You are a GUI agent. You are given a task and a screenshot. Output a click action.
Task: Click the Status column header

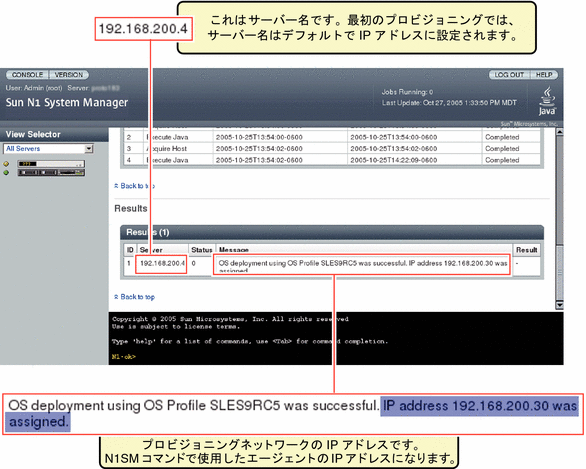(202, 249)
